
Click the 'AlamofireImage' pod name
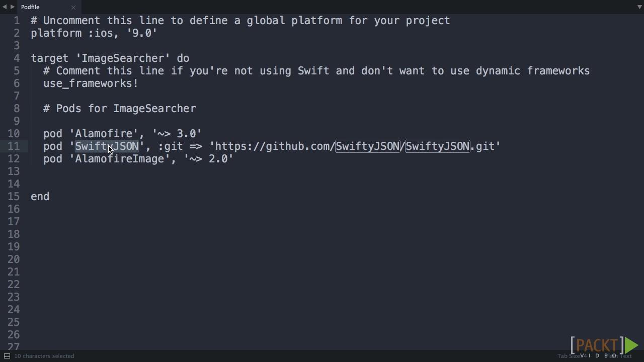120,159
